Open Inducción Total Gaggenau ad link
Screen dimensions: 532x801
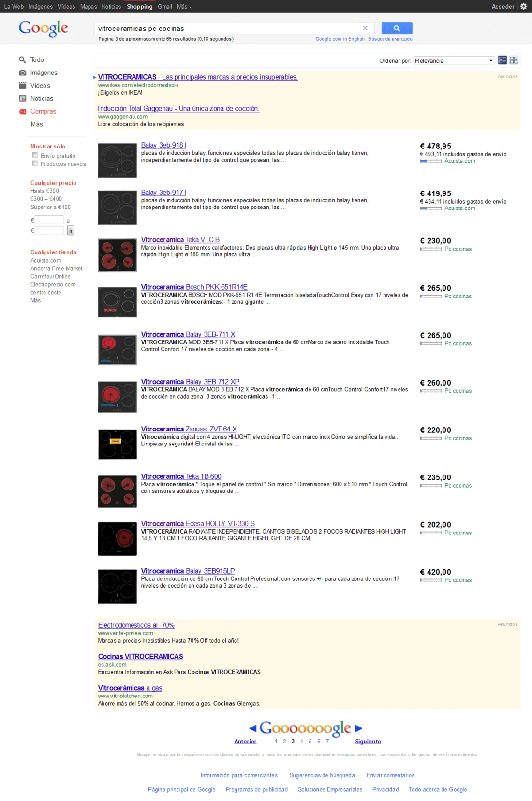[178, 108]
